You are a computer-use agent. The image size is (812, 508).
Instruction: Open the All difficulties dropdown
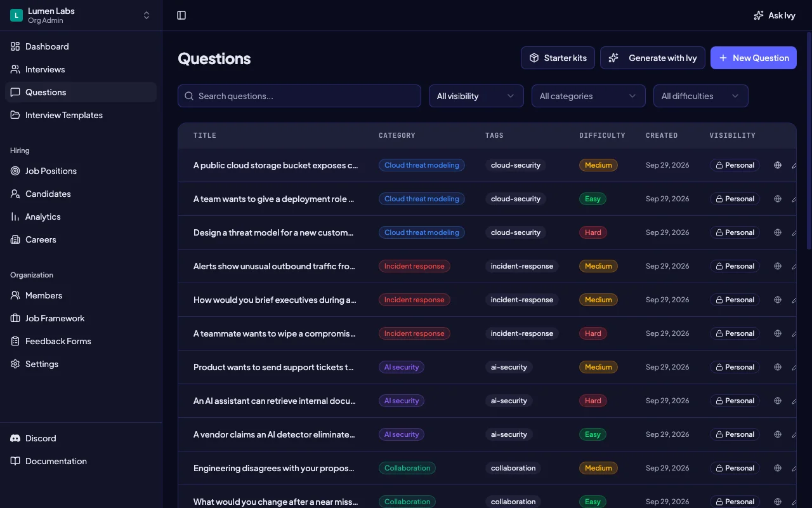tap(701, 96)
